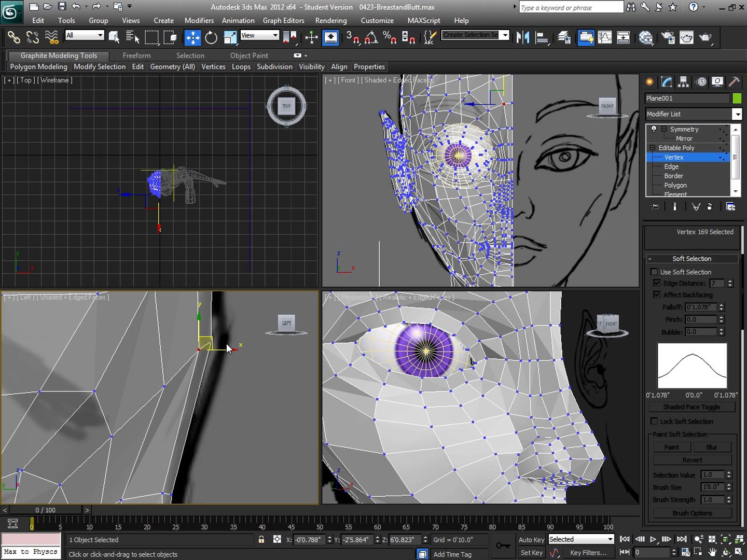The height and width of the screenshot is (560, 747).
Task: Activate Bind to Space Warp tool
Action: point(52,37)
